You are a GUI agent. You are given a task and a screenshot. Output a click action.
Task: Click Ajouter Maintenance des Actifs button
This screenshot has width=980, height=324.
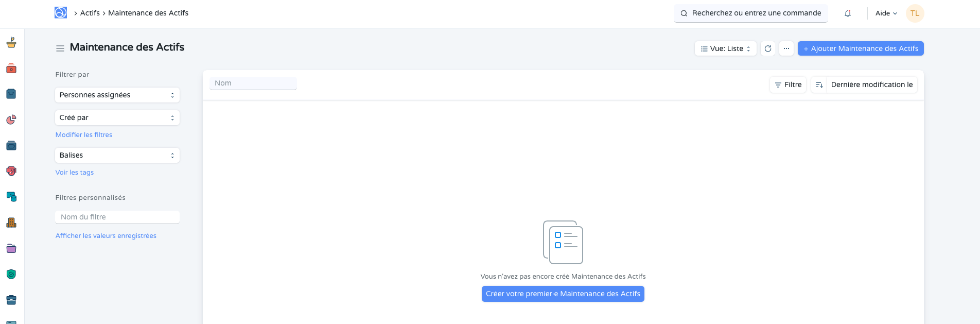pos(861,48)
